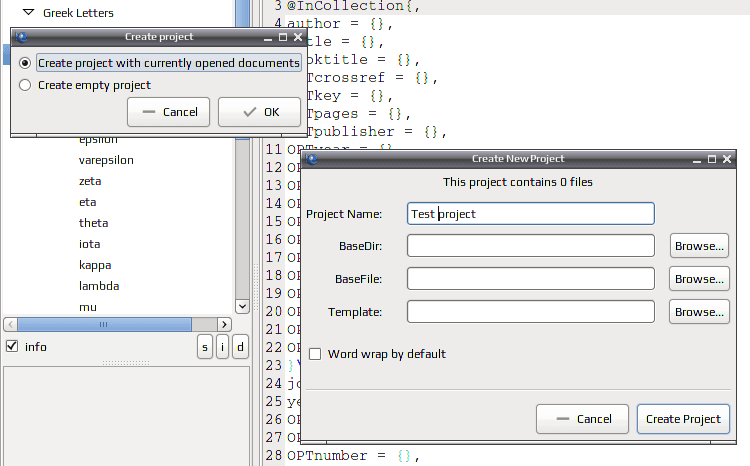
Task: Click the horizontal scrollbar left arrow
Action: [x=11, y=324]
